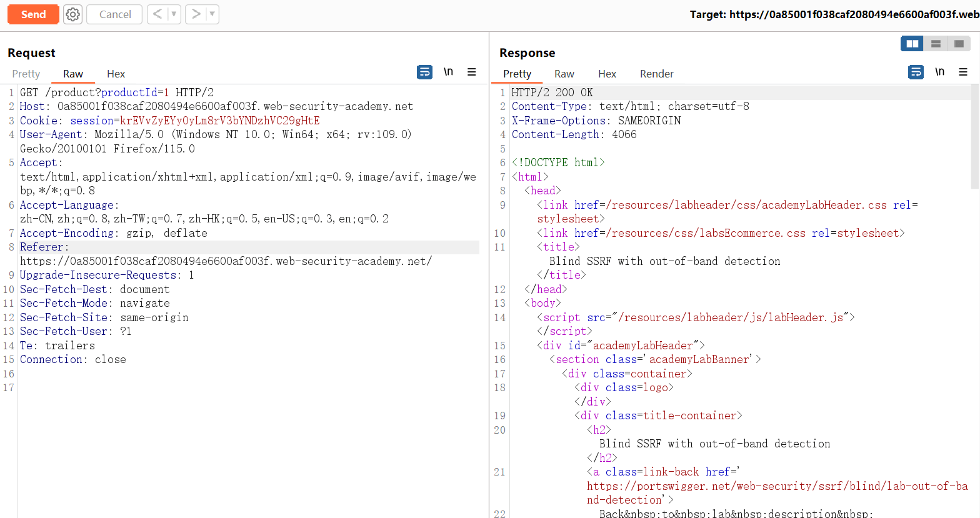The width and height of the screenshot is (980, 518).
Task: Select the combined tabbed layout icon
Action: tap(959, 44)
